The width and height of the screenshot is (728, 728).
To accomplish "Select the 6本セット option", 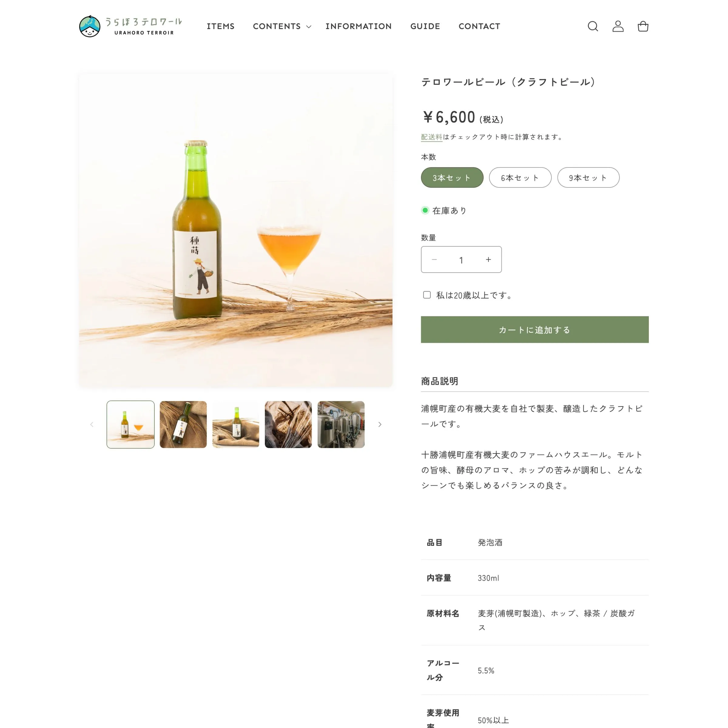I will tap(520, 177).
